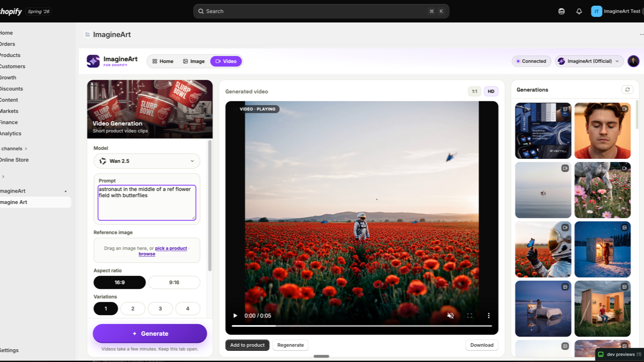Click the Connected status badge

(x=531, y=61)
